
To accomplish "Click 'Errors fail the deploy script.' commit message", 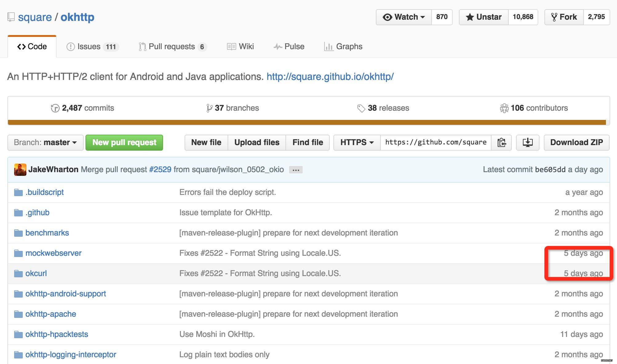I will click(x=228, y=192).
